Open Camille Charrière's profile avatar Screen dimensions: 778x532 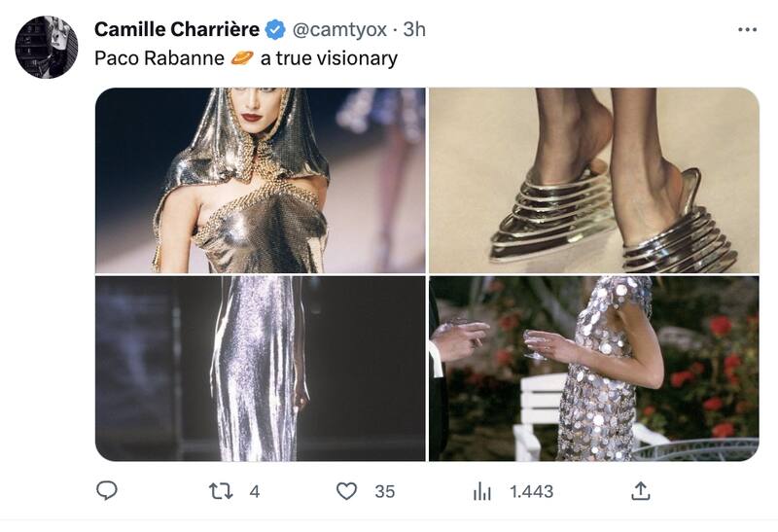(46, 47)
